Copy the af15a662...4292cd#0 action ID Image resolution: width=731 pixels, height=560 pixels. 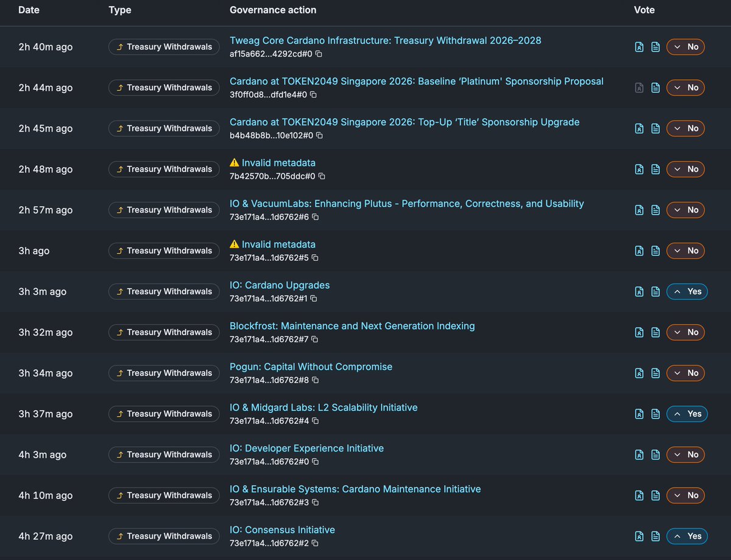pos(319,54)
